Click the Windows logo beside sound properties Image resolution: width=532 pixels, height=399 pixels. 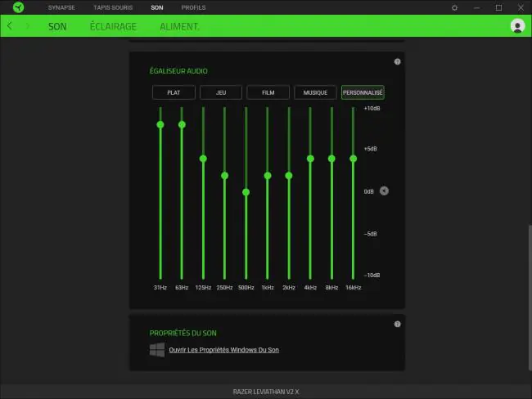pyautogui.click(x=157, y=350)
